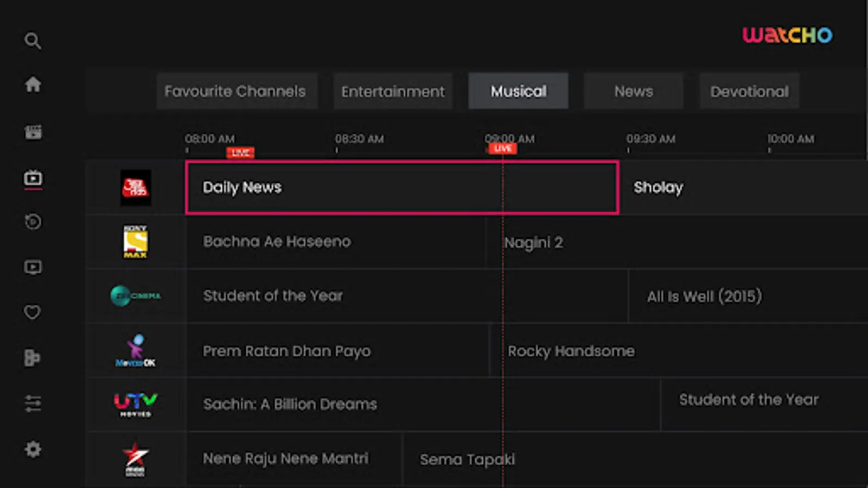Open the movies clapperboard icon
Image resolution: width=868 pixels, height=488 pixels.
33,132
